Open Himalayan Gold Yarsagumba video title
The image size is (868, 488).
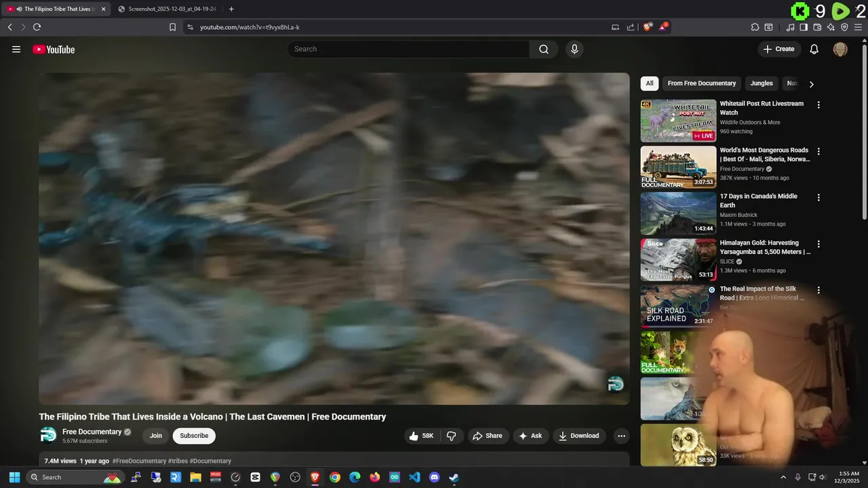click(x=765, y=247)
